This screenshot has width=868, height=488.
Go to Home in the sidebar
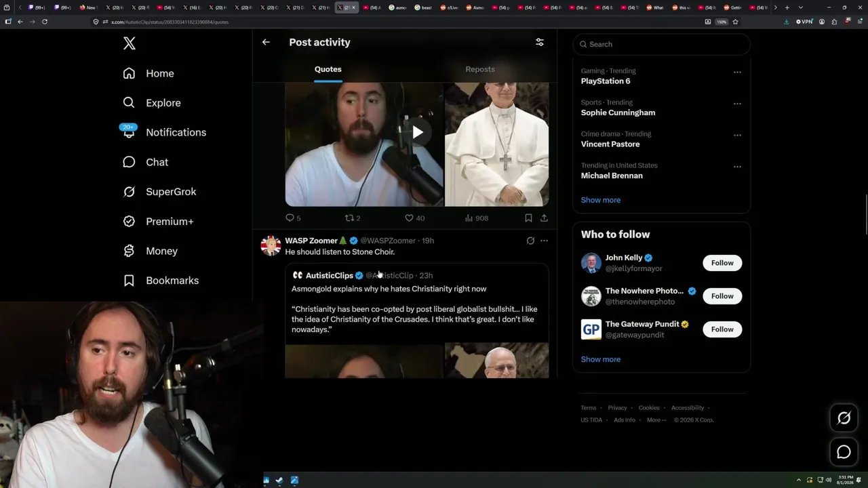click(149, 73)
